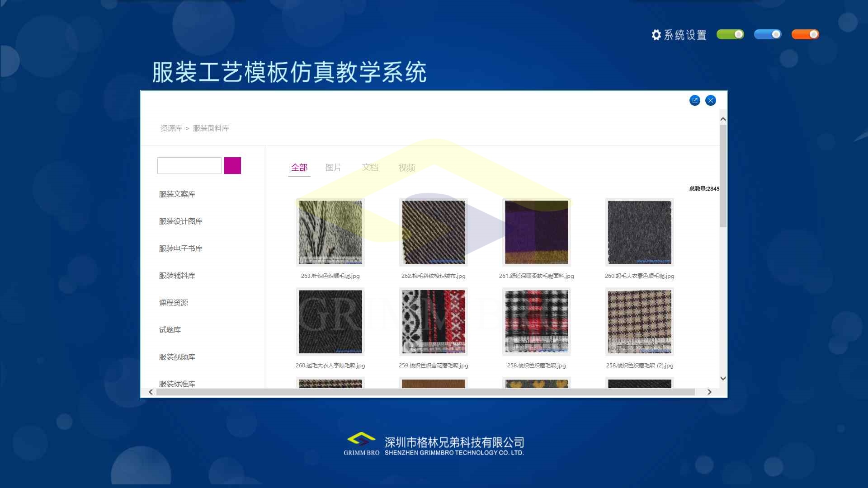Click the horizontal scroll left arrow

click(151, 392)
